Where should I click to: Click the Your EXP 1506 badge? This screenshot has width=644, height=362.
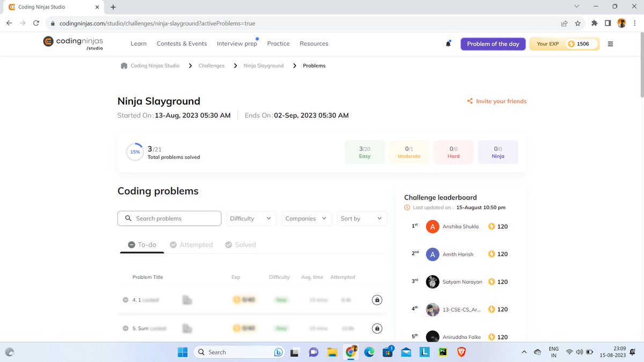coord(564,44)
